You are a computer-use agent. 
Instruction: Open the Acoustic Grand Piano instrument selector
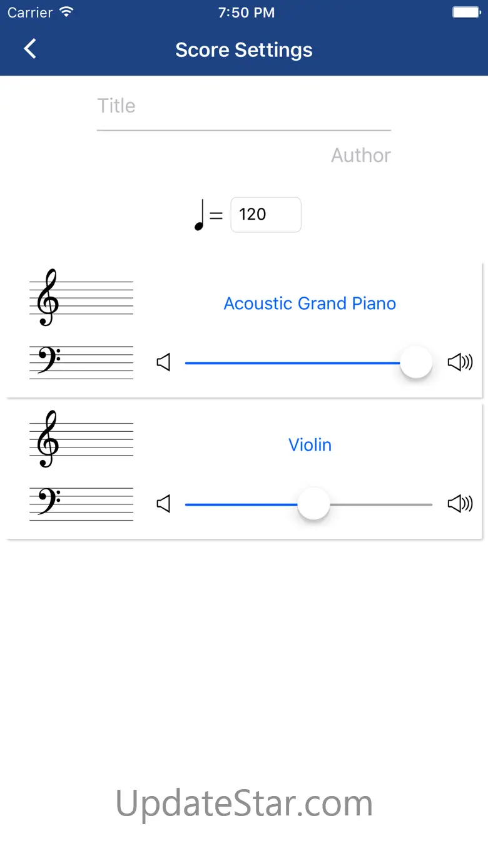point(310,304)
